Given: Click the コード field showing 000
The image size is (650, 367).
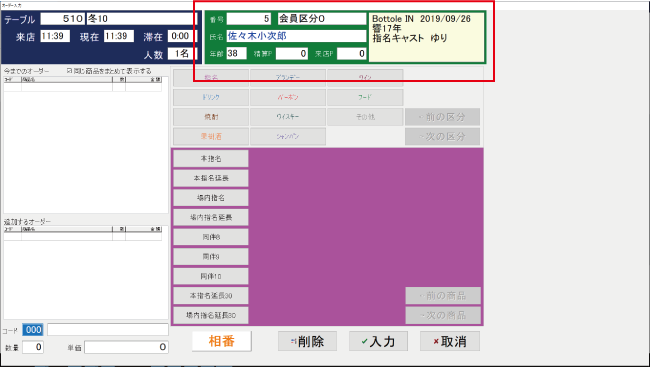Looking at the screenshot, I should (x=33, y=330).
